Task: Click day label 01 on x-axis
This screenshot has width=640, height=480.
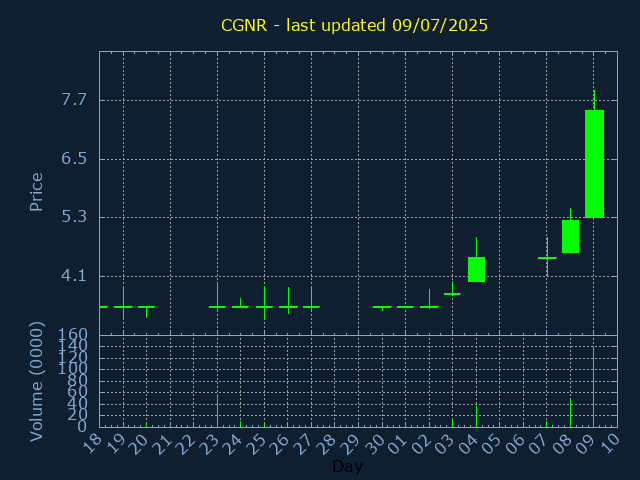Action: [x=399, y=444]
